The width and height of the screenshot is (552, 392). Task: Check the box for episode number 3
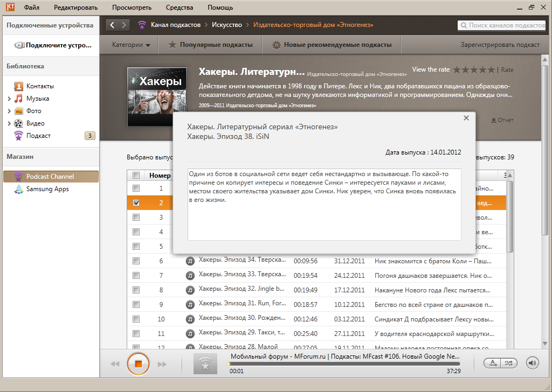click(x=136, y=218)
